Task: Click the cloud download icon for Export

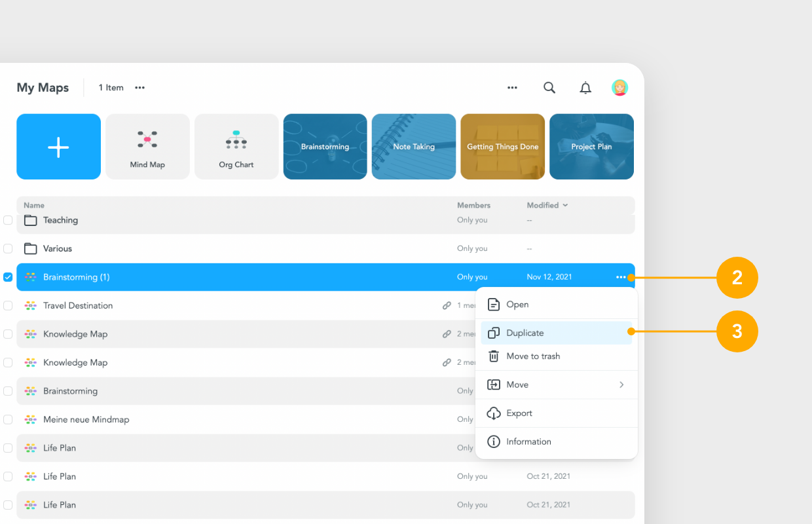Action: 494,413
